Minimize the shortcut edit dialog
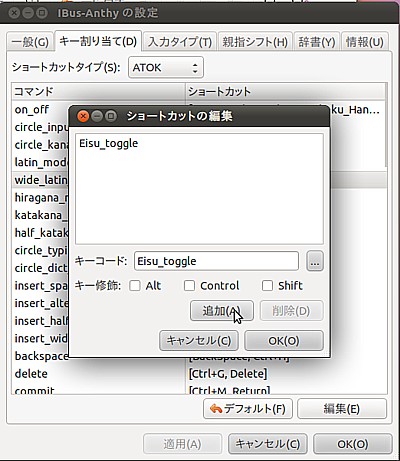This screenshot has height=461, width=400. [x=97, y=116]
